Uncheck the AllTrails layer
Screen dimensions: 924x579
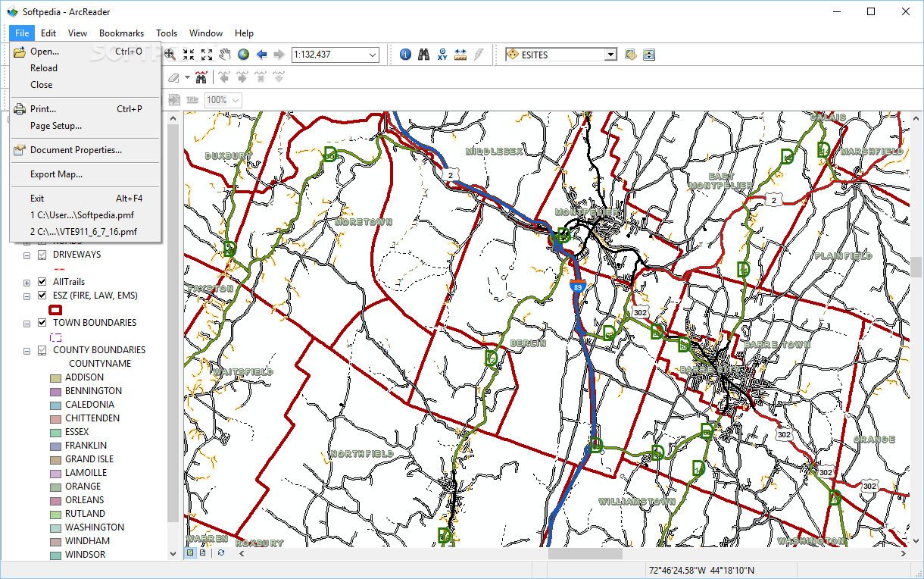42,282
